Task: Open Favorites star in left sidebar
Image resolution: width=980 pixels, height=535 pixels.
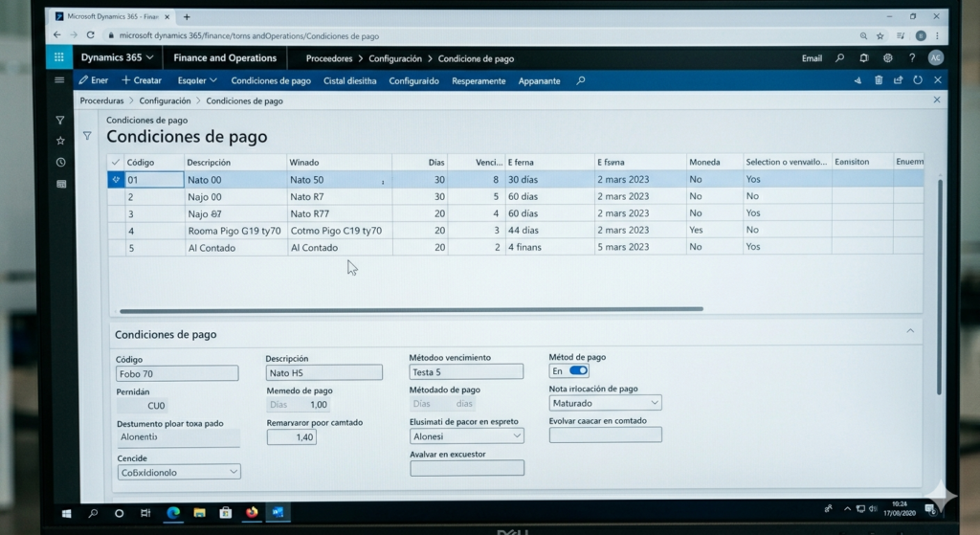Action: 60,141
